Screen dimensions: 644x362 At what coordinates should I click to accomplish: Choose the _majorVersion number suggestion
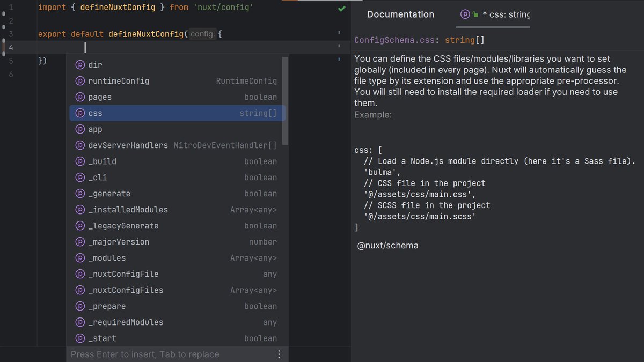[x=175, y=242]
